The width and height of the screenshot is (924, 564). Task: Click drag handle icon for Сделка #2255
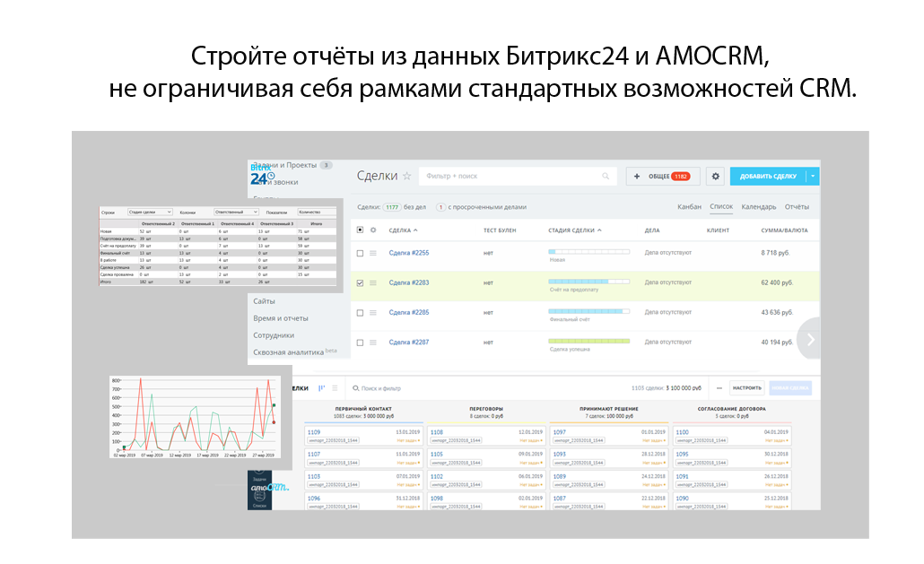tap(373, 253)
